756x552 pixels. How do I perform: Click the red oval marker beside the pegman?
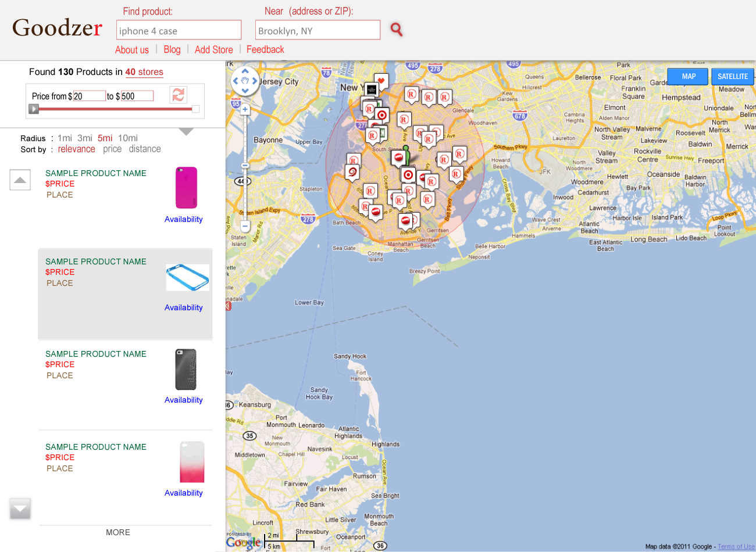pos(398,157)
